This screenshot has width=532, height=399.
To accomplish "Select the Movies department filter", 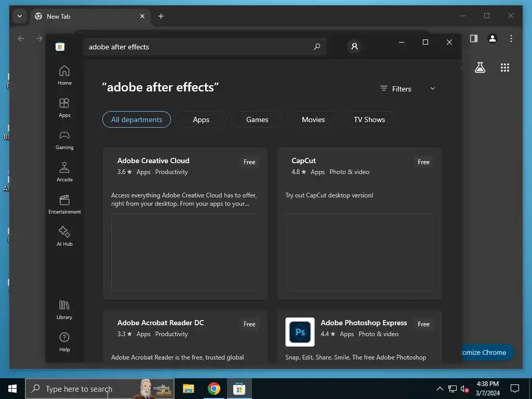I will 313,119.
